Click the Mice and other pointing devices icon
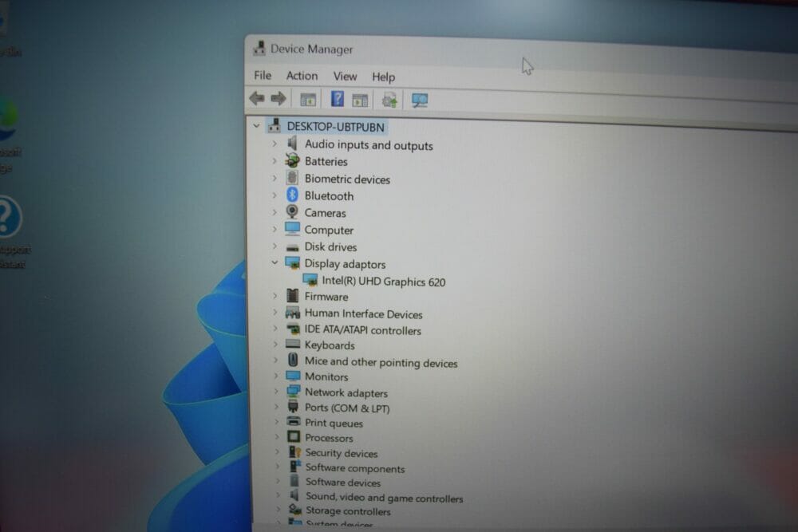The width and height of the screenshot is (798, 532). click(x=293, y=360)
